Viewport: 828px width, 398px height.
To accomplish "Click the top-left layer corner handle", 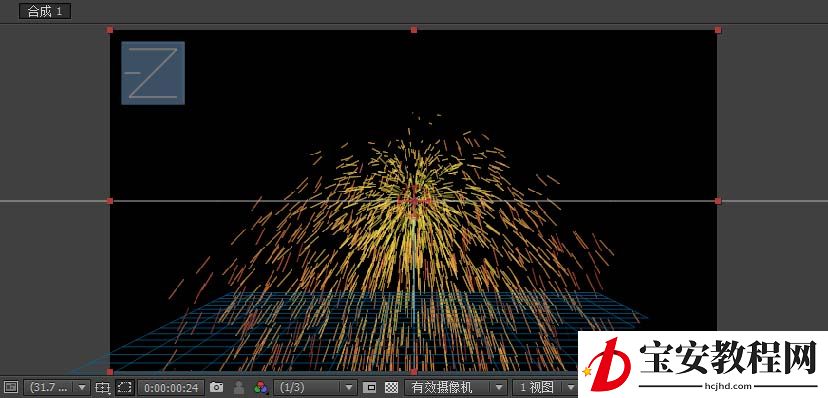I will click(110, 30).
